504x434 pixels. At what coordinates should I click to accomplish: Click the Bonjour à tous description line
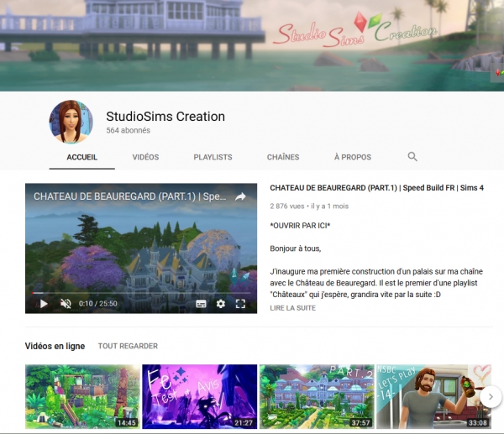296,248
